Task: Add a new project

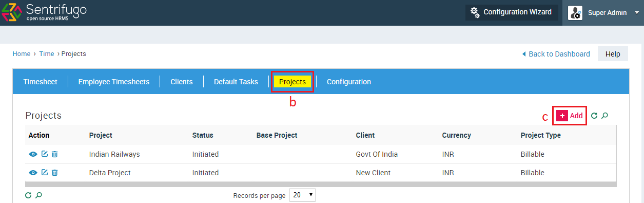Action: 570,116
